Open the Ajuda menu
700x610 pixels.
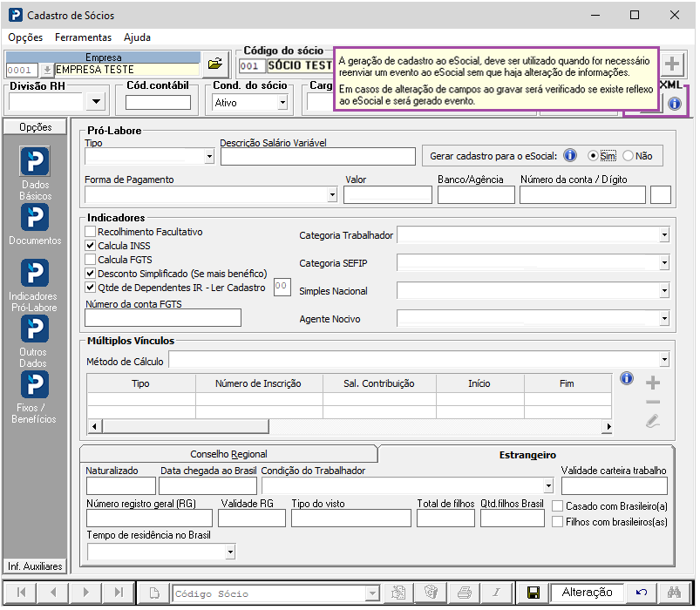click(x=137, y=37)
